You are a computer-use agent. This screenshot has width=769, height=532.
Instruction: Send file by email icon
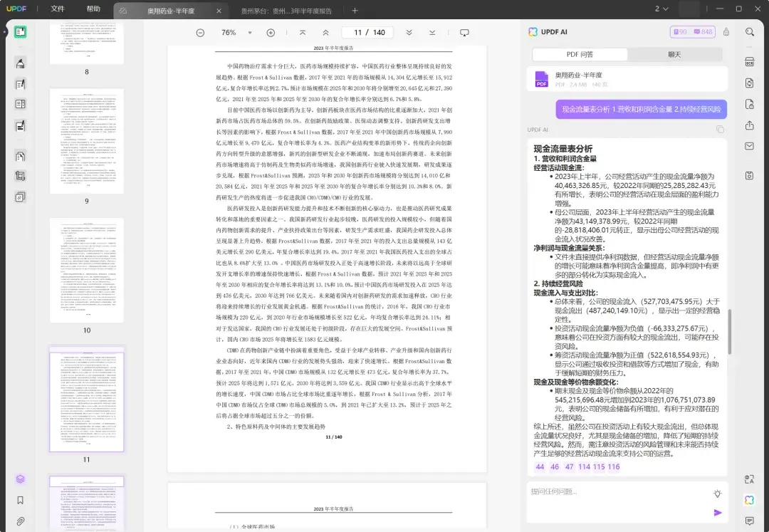point(749,146)
